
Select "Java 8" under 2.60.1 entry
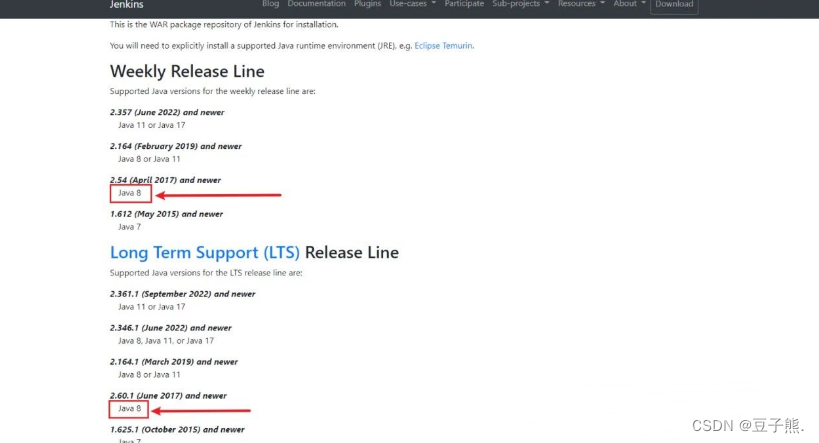pyautogui.click(x=130, y=409)
